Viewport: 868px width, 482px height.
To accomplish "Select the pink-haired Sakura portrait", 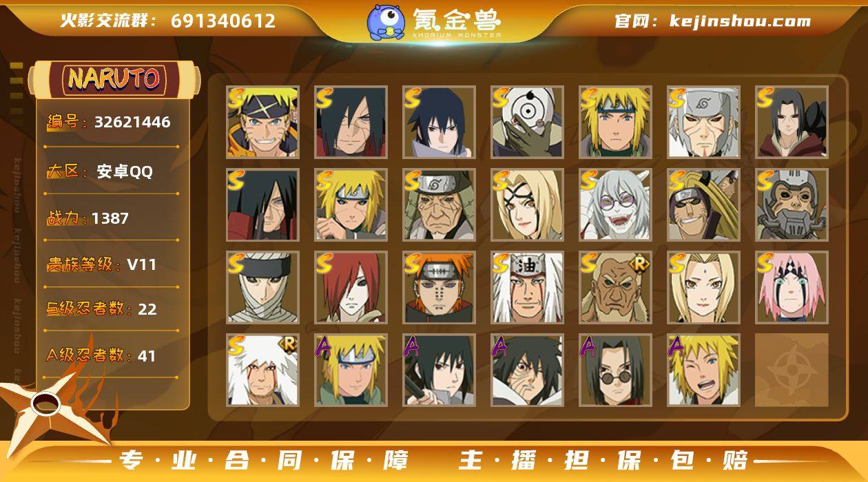I will click(792, 288).
